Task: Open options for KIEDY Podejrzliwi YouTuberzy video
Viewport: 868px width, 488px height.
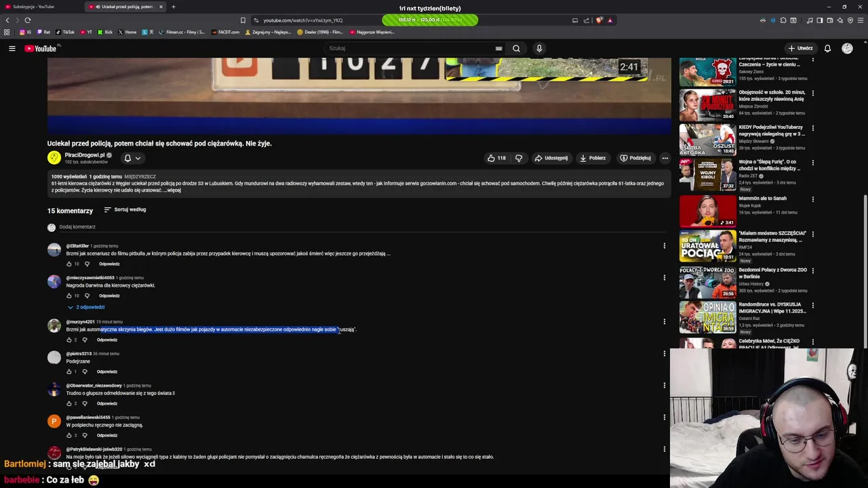Action: [x=812, y=128]
